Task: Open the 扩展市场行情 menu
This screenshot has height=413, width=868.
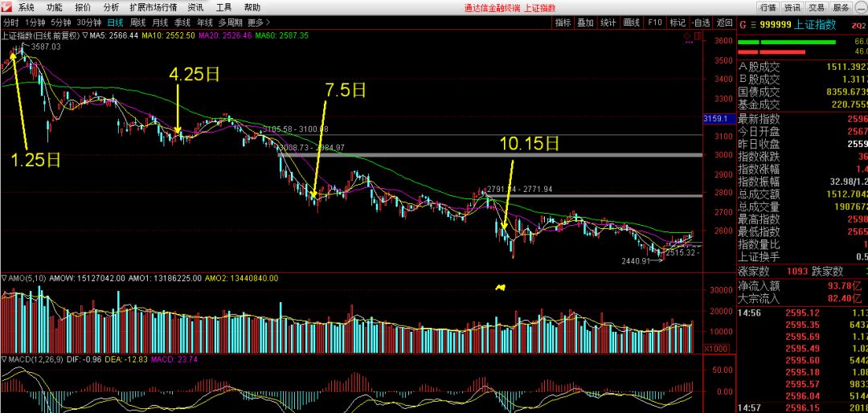Action: coord(154,8)
